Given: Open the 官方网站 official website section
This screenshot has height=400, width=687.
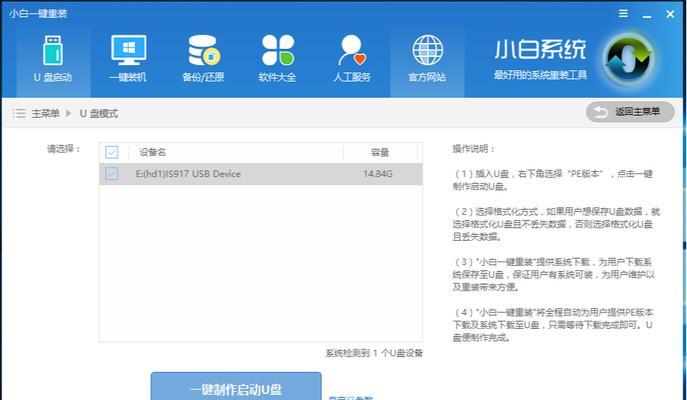Looking at the screenshot, I should point(427,61).
